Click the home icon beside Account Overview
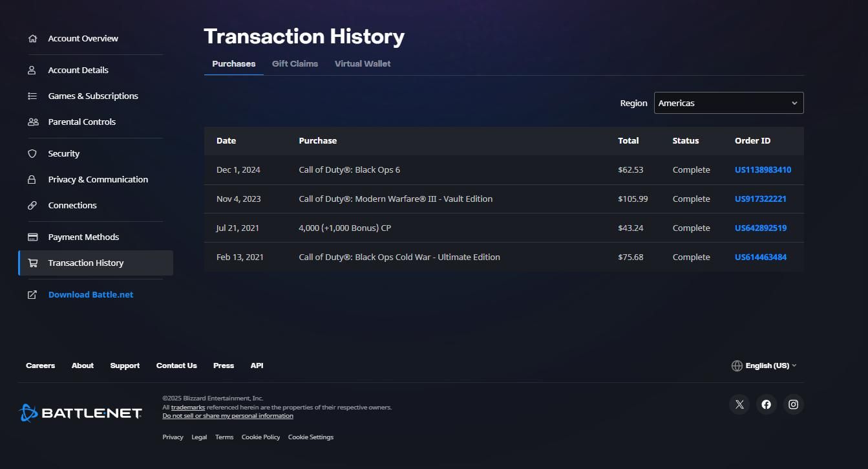Viewport: 868px width, 469px height. tap(32, 39)
